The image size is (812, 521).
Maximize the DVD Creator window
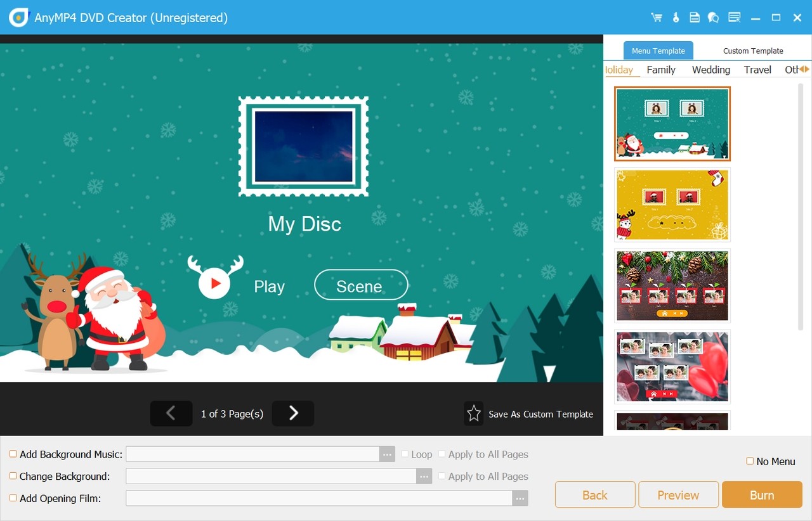coord(776,18)
